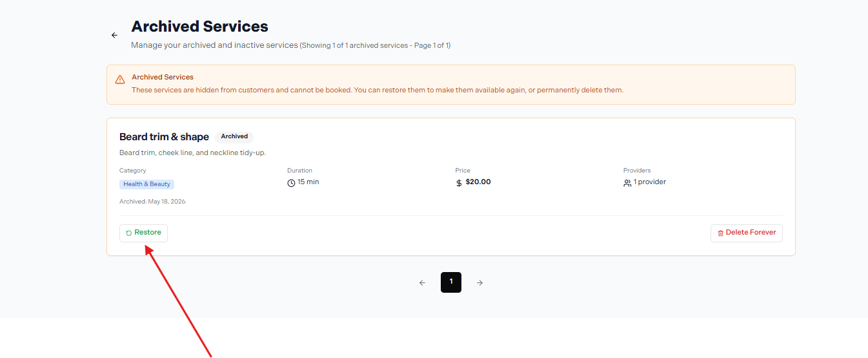Restore the Beard trim & shape service
The image size is (868, 358).
[x=143, y=233]
